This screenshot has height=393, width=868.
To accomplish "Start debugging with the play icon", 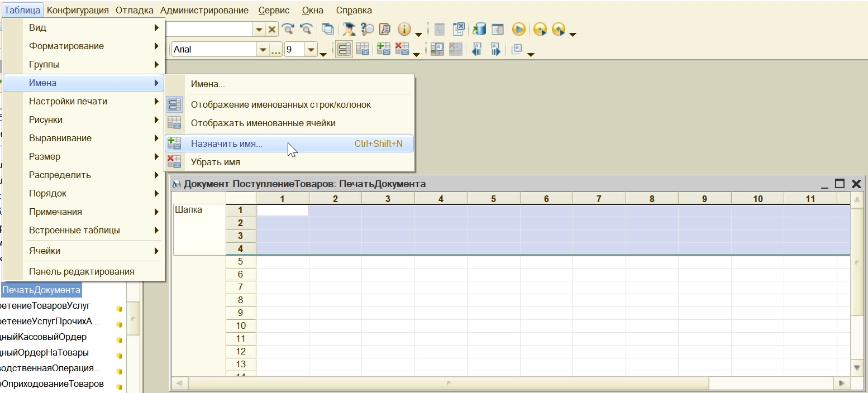I will pyautogui.click(x=519, y=30).
